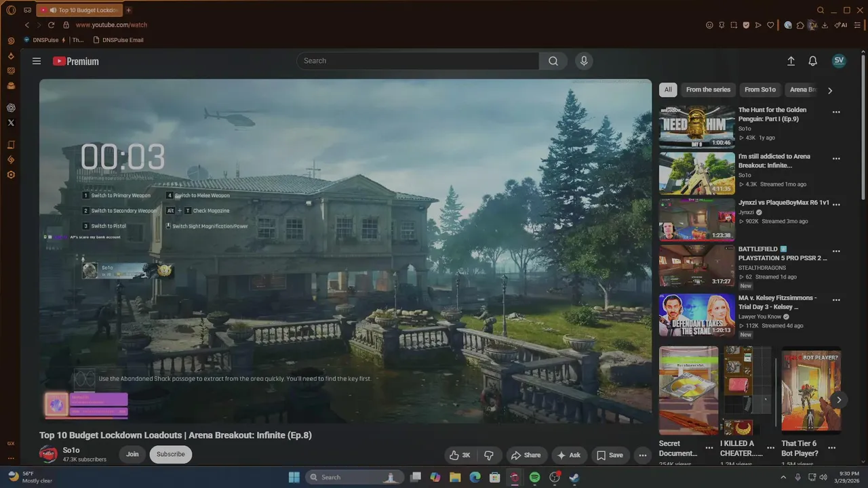Viewport: 868px width, 488px height.
Task: Open So1o channel name link
Action: pos(71,450)
